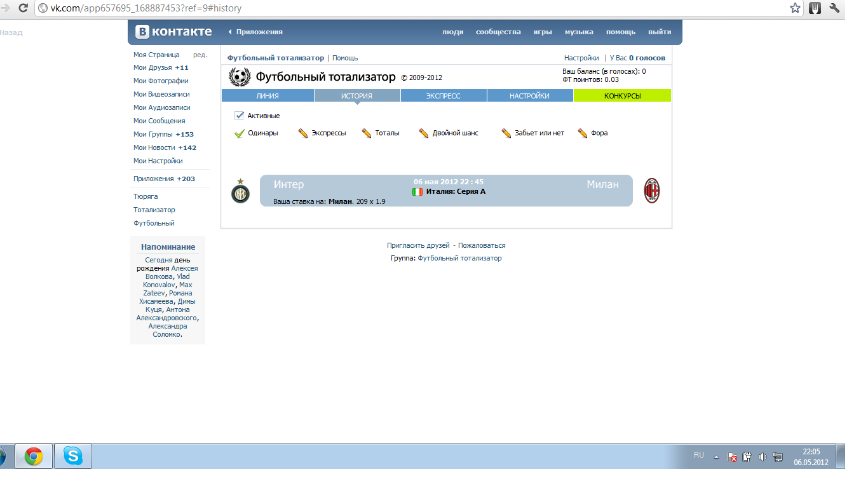Open the dark fork-shaped extension icon
The image size is (868, 488).
(x=815, y=8)
